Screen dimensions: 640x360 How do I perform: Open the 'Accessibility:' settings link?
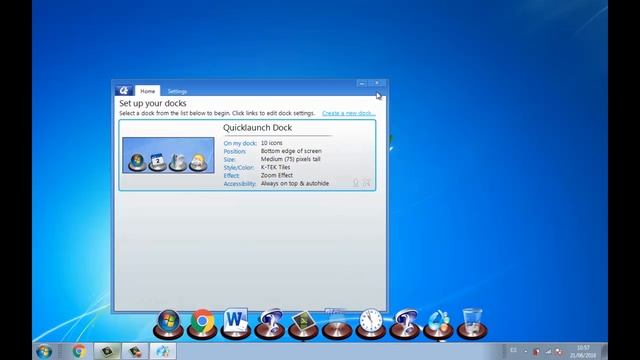pos(240,184)
